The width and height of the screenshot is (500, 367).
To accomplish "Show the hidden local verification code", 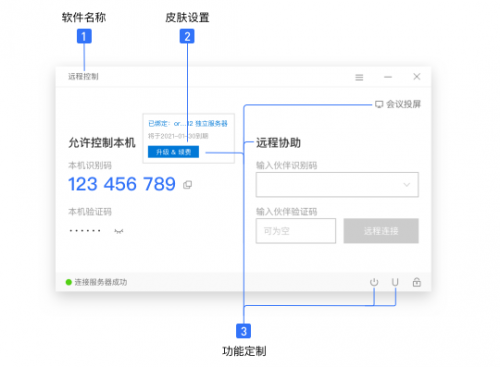I will point(119,231).
